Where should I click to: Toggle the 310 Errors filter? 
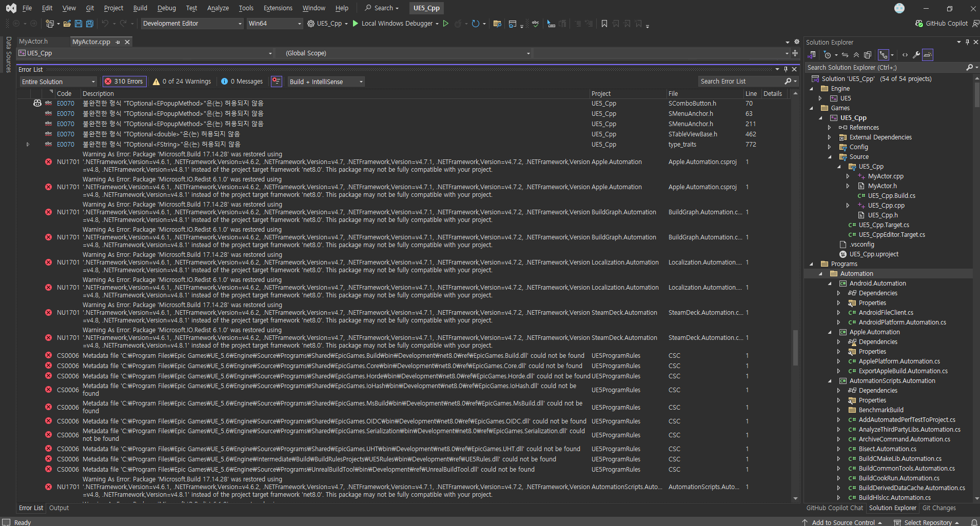pyautogui.click(x=124, y=82)
